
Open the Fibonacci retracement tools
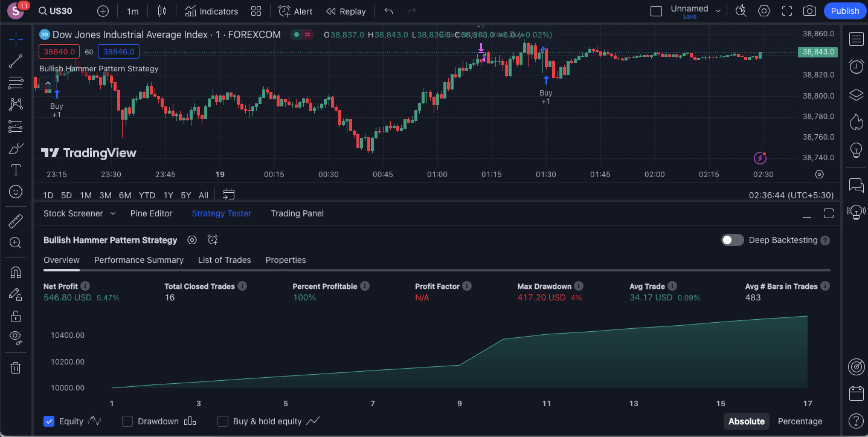click(16, 83)
